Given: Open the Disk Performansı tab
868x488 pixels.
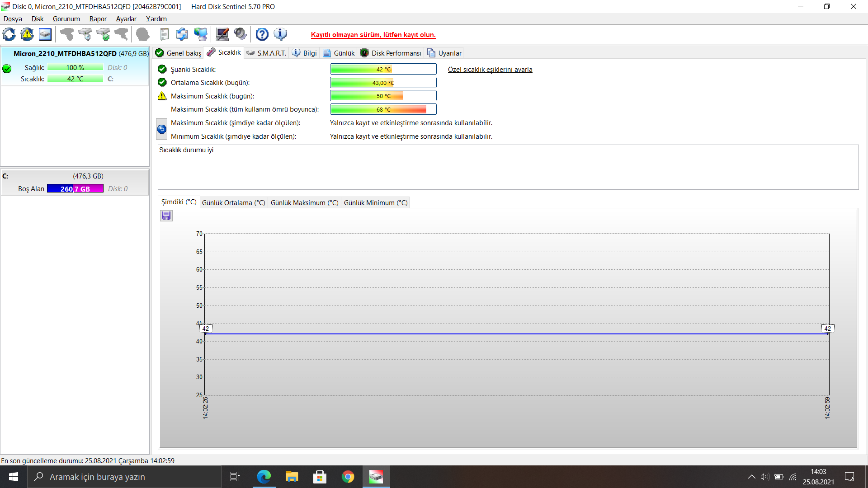Looking at the screenshot, I should [x=391, y=53].
